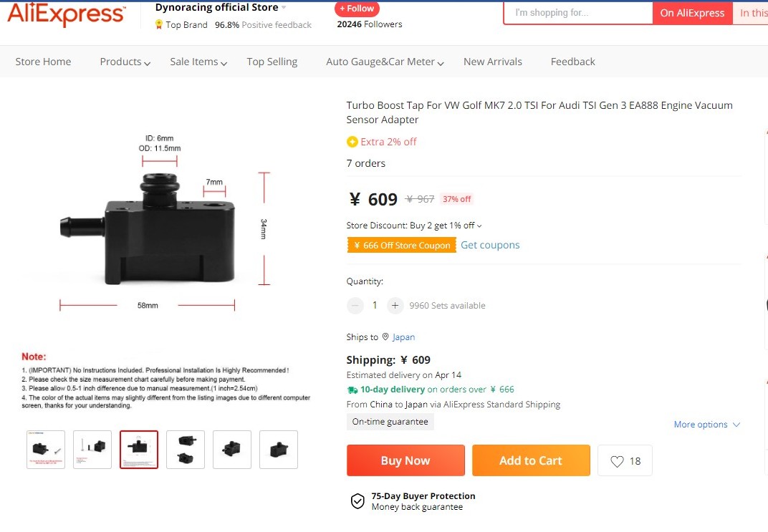Follow the Dynoracing store
Screen dimensions: 768x532
(357, 9)
